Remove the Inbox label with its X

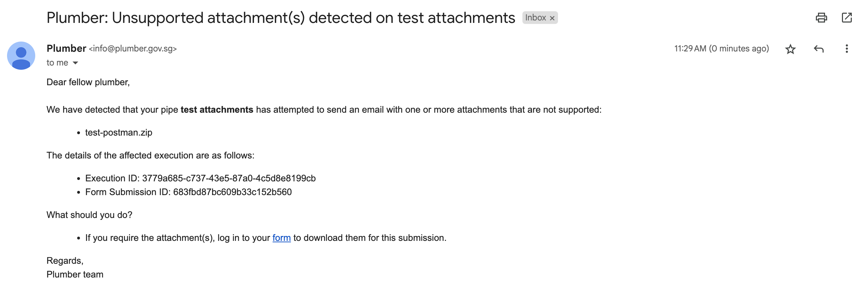(x=552, y=18)
